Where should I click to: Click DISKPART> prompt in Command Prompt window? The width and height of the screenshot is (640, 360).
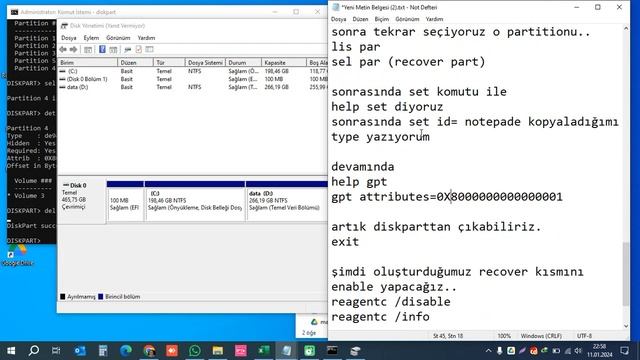(24, 240)
